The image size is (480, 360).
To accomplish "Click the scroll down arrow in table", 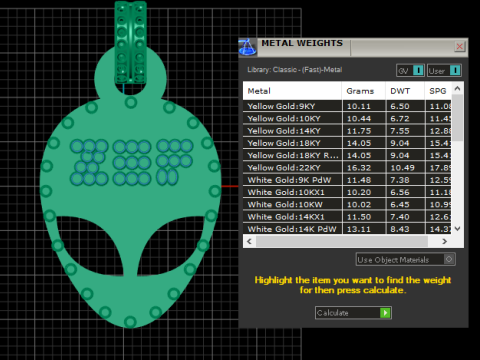I will point(457,229).
